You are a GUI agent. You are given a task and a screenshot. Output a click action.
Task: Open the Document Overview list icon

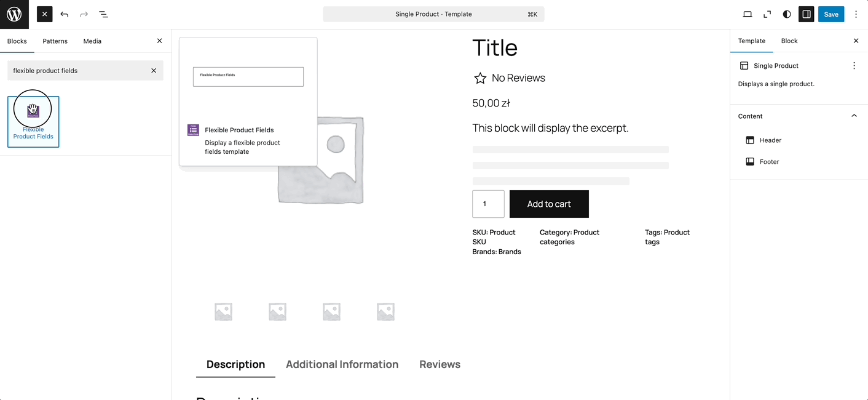(103, 14)
